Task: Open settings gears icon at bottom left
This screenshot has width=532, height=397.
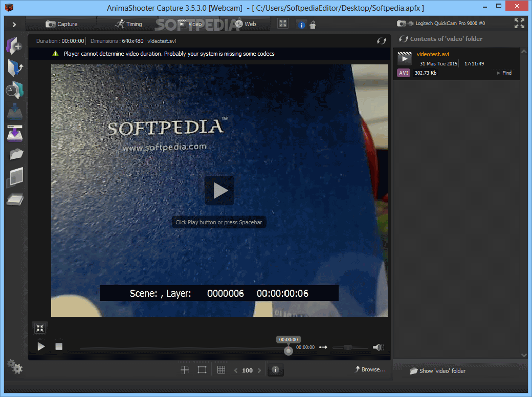Action: click(x=15, y=366)
